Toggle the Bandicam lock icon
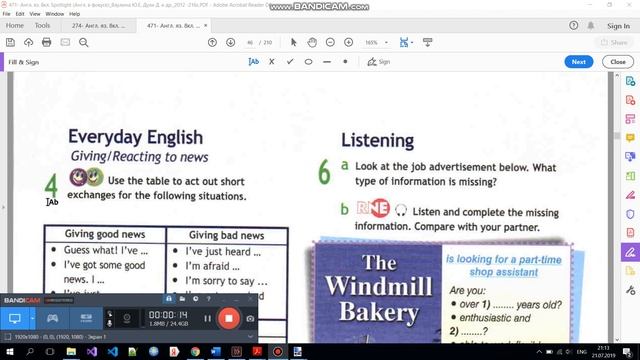Viewport: 640px width, 360px height. click(x=169, y=299)
